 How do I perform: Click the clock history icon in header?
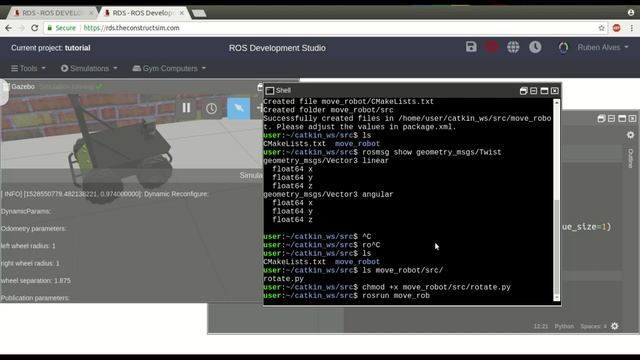pyautogui.click(x=535, y=47)
